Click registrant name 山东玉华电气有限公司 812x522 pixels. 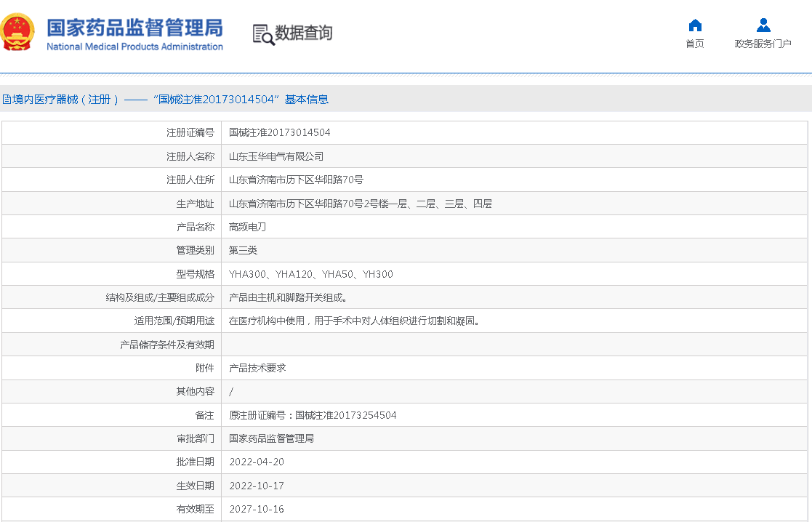click(276, 156)
